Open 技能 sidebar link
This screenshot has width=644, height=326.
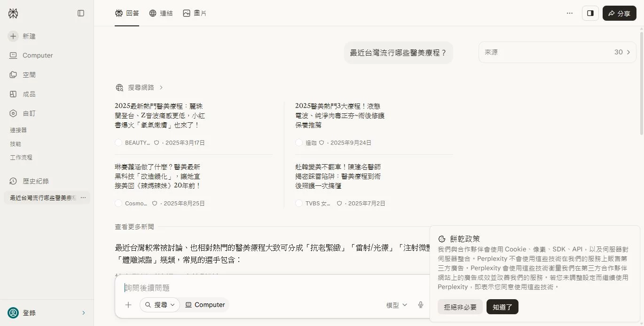16,144
